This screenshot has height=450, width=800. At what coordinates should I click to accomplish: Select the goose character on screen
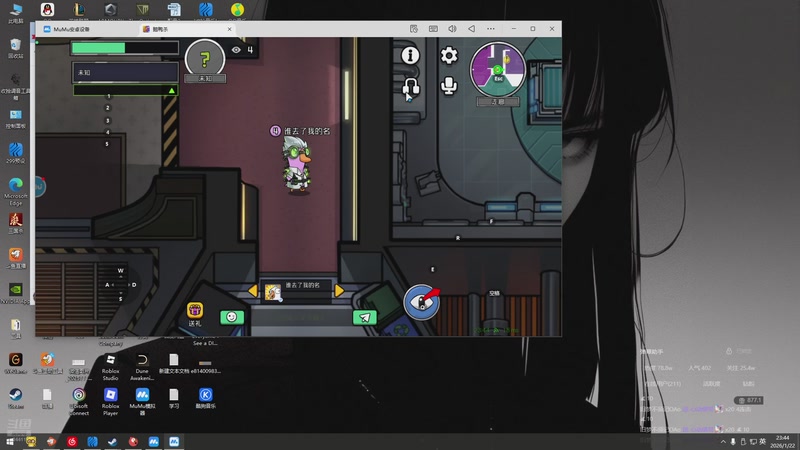click(297, 166)
